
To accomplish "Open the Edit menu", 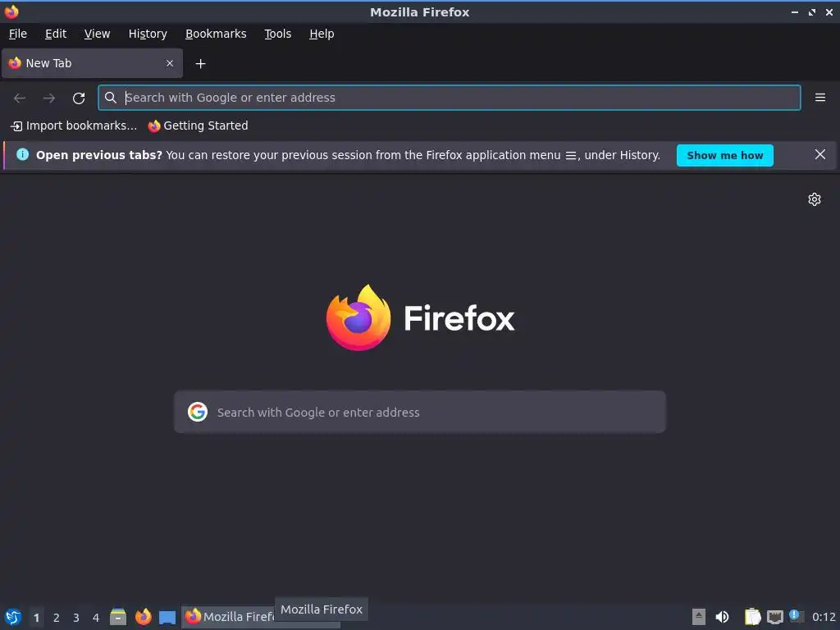I will (56, 34).
